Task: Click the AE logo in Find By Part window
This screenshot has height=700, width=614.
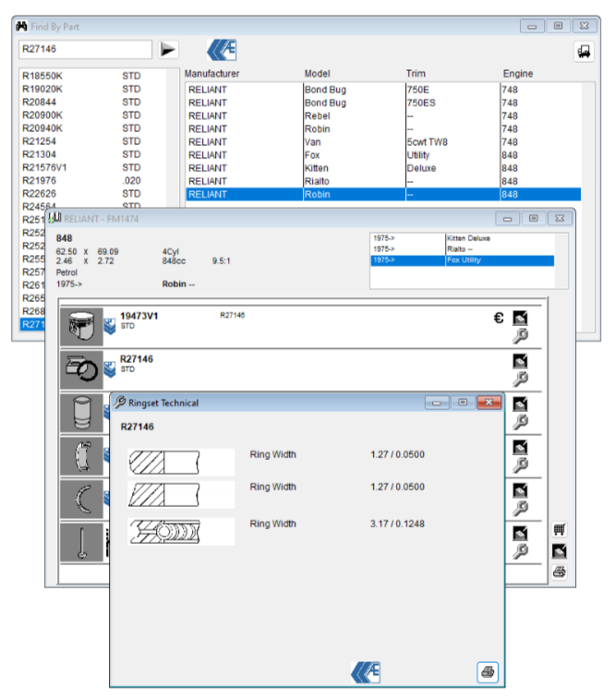Action: pyautogui.click(x=222, y=50)
